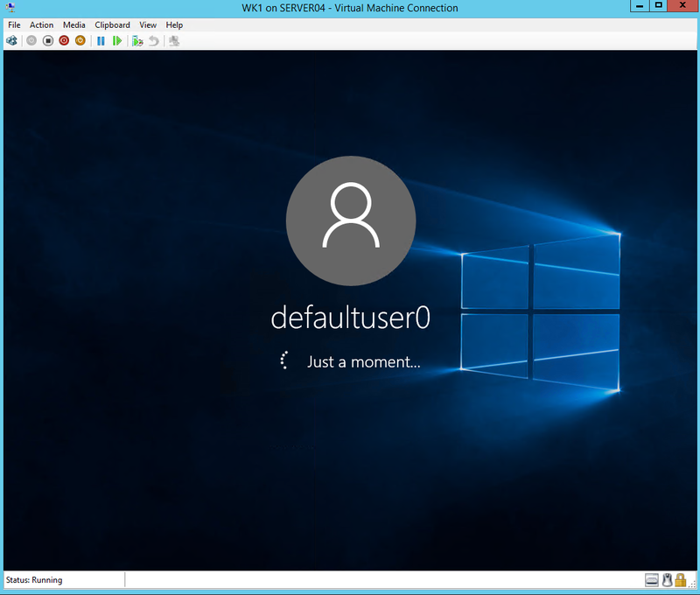Screen dimensions: 700x595
Task: Resume the VM with the green arrow
Action: click(118, 40)
